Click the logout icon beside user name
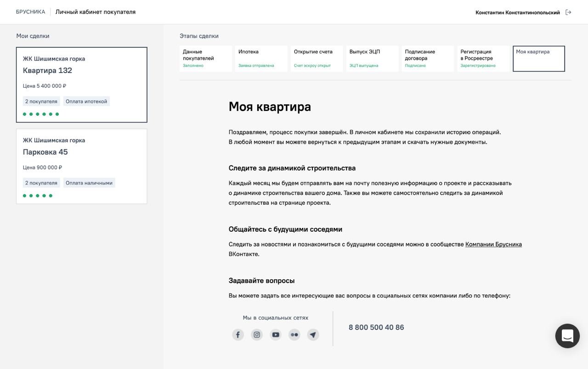Viewport: 588px width, 369px height. point(568,12)
